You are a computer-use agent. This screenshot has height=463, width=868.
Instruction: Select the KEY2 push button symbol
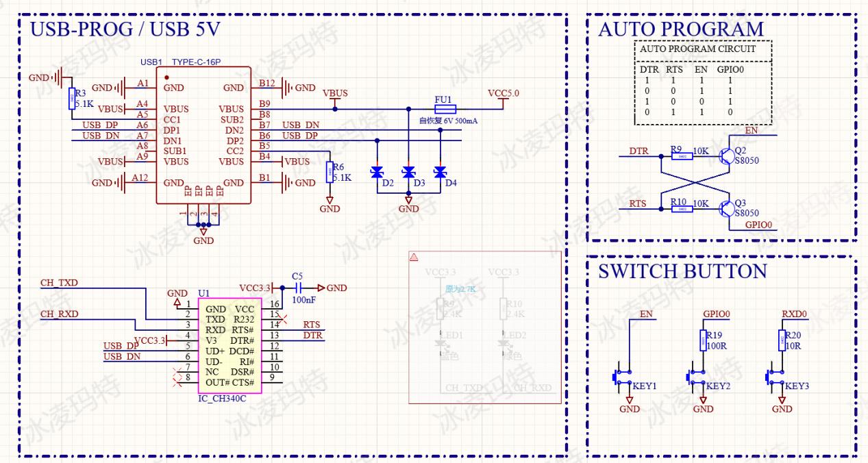click(697, 377)
